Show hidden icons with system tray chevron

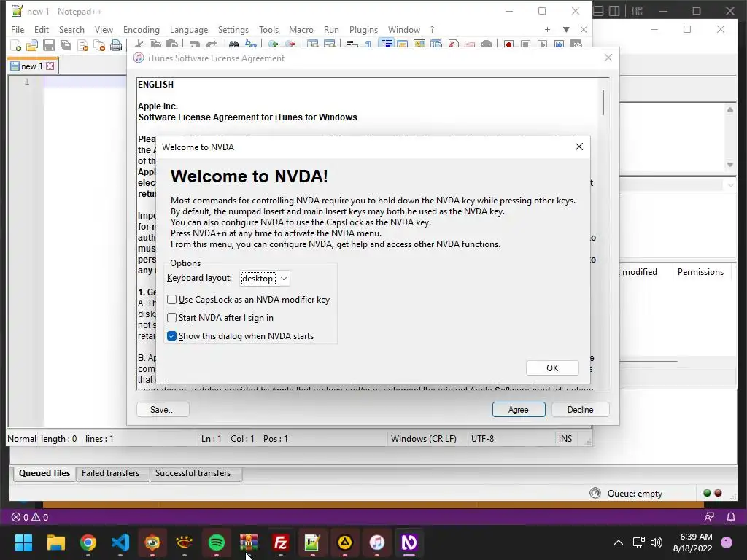coord(619,542)
